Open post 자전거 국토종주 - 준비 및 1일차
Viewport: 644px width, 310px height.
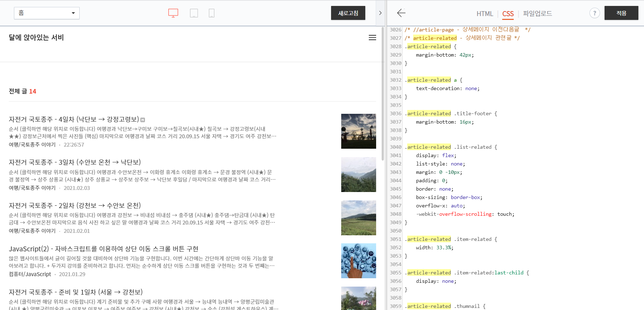click(x=76, y=292)
